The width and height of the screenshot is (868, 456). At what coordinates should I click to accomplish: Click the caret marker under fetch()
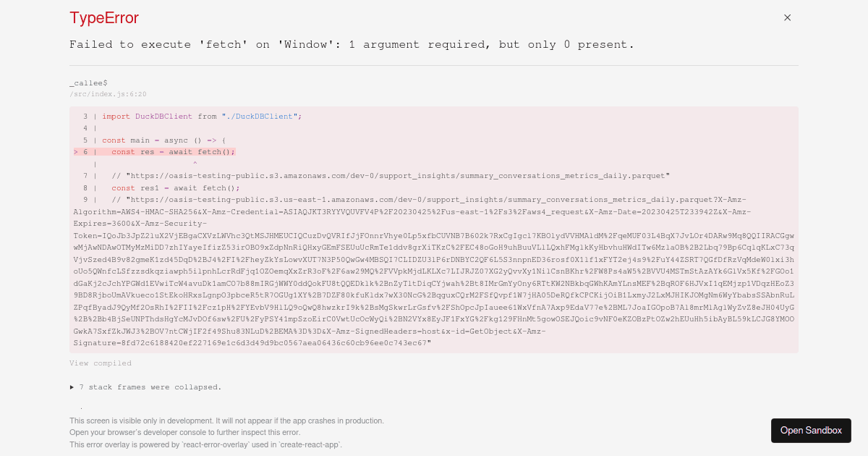(x=195, y=164)
